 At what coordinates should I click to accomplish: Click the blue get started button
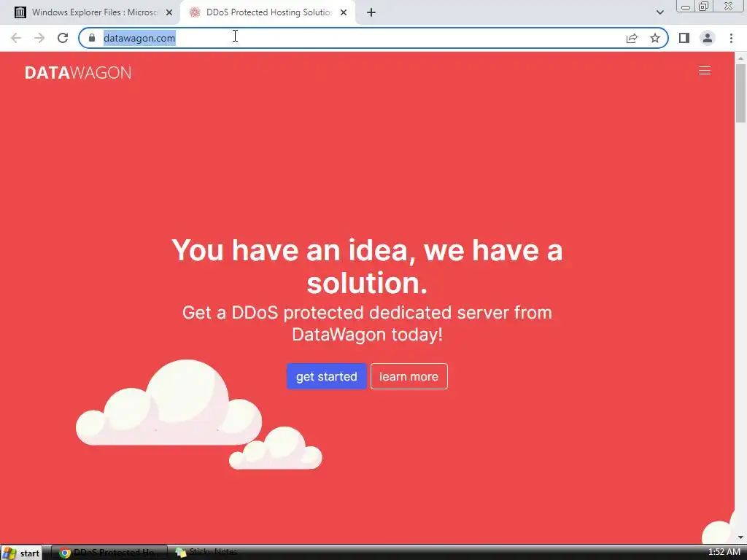click(326, 376)
